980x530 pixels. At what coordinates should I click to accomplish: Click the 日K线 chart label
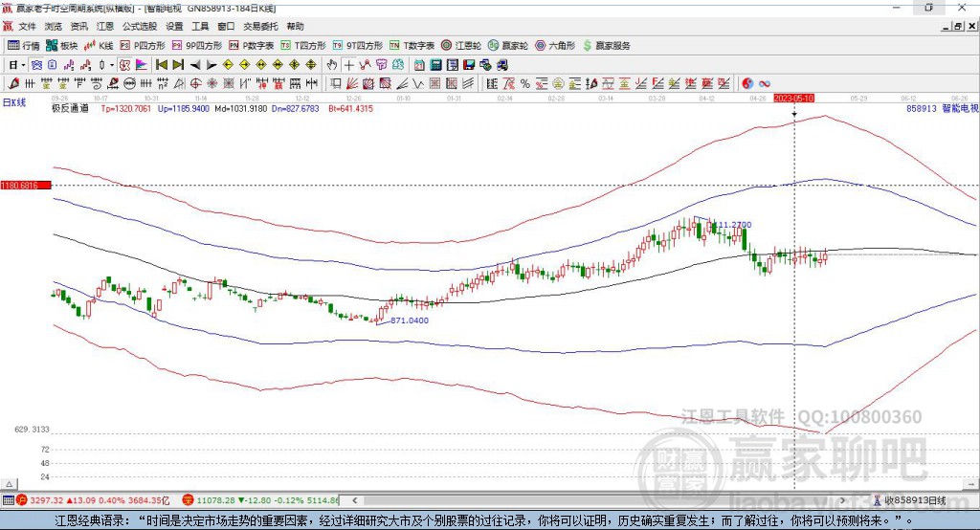pos(13,102)
